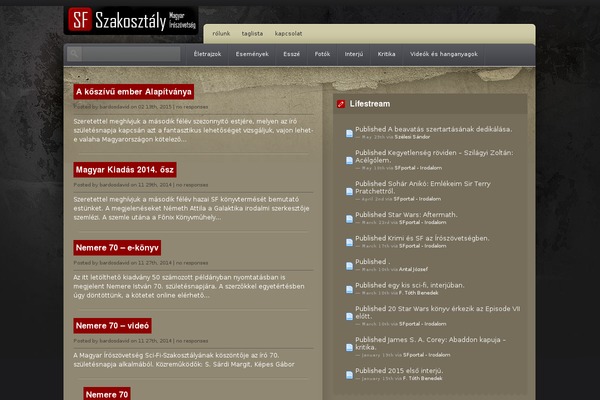The height and width of the screenshot is (400, 600).
Task: Click document icon beside 'A beavatás szertartásának dedikálása'
Action: (349, 133)
